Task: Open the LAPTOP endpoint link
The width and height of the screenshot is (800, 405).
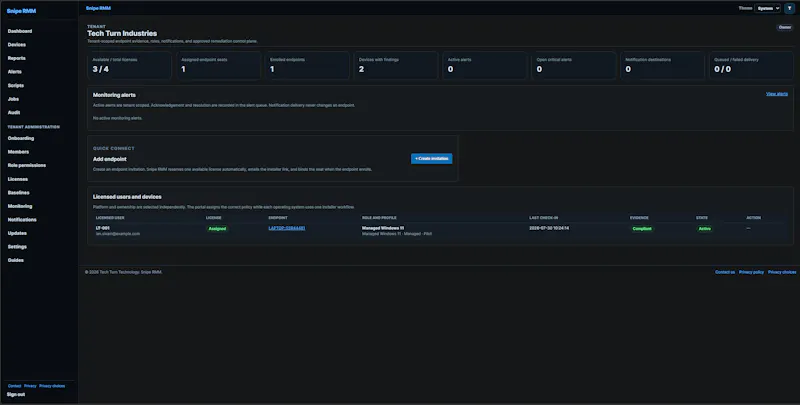Action: coord(287,228)
